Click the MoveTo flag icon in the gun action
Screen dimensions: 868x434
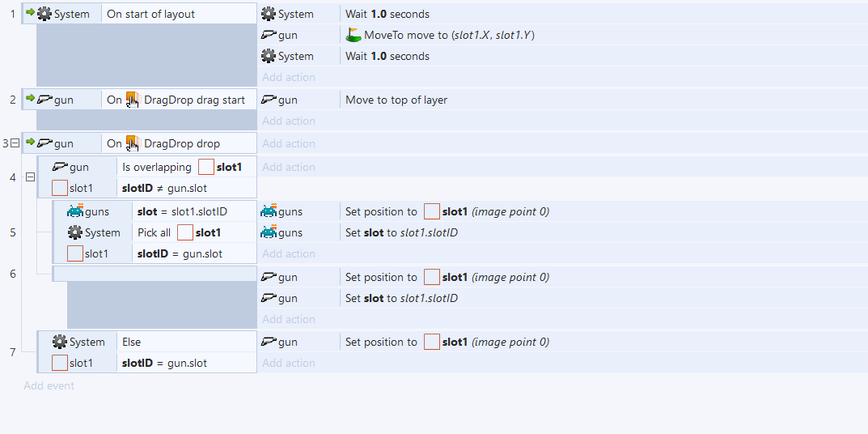(353, 35)
